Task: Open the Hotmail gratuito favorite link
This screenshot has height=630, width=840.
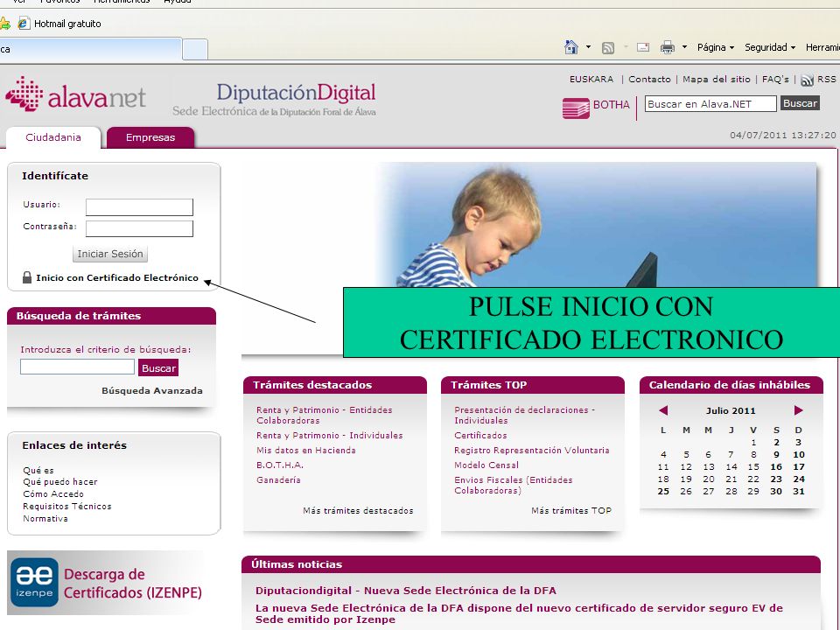Action: click(59, 24)
